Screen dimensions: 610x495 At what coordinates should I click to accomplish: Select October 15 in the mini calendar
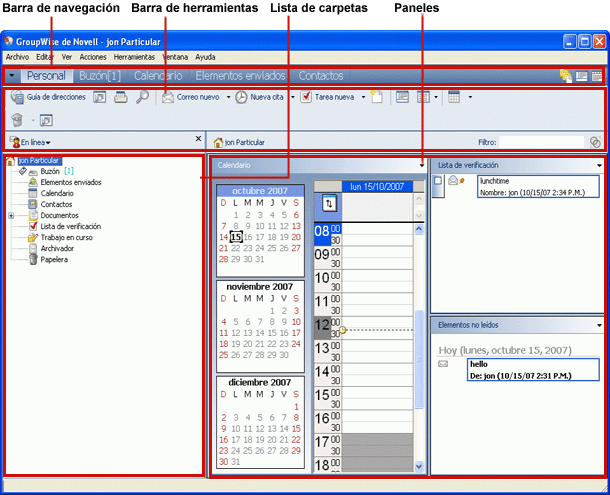click(x=236, y=237)
